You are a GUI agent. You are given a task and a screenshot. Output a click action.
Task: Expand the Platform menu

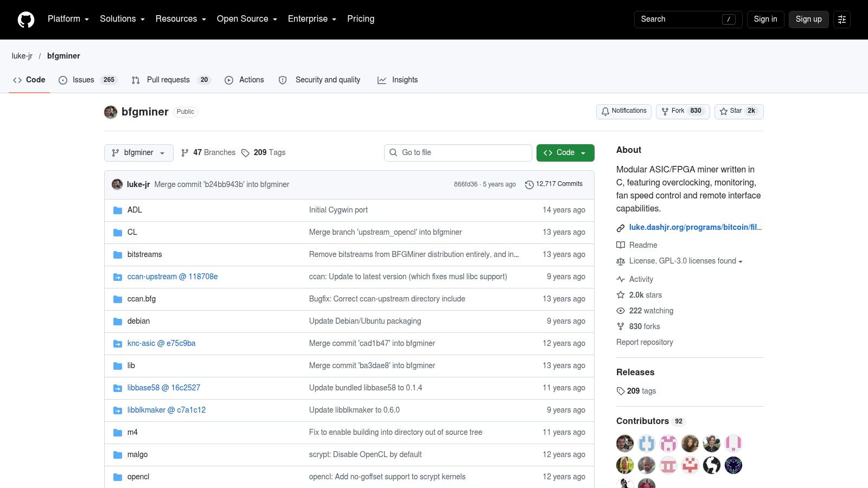(68, 19)
